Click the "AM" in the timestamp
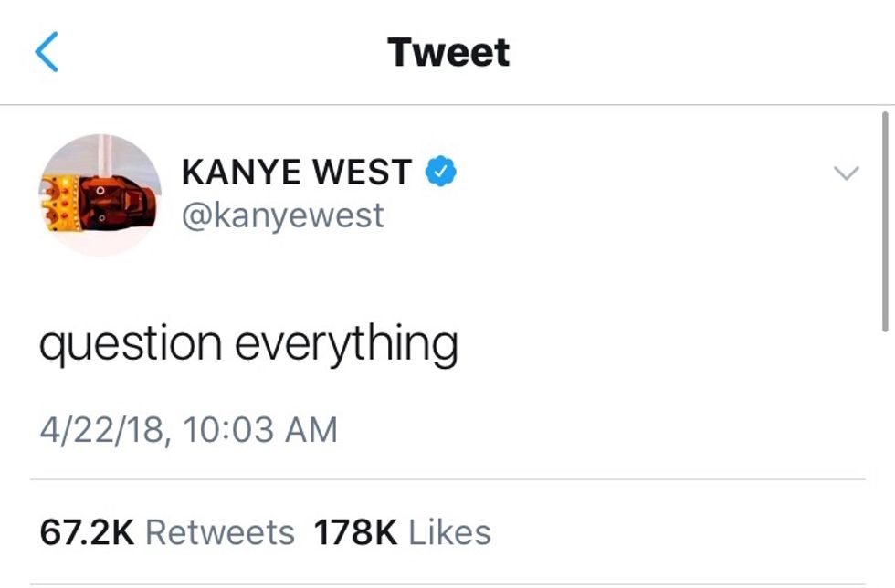 311,429
